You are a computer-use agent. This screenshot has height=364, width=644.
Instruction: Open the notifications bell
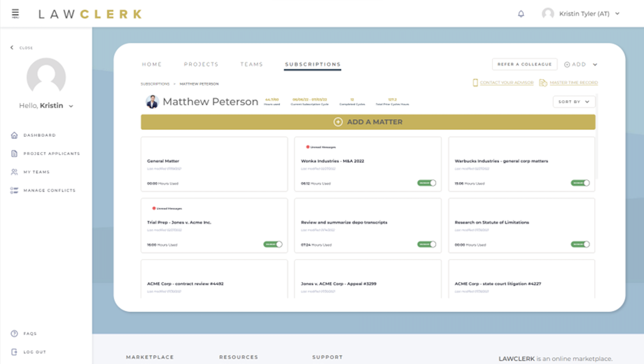coord(521,14)
